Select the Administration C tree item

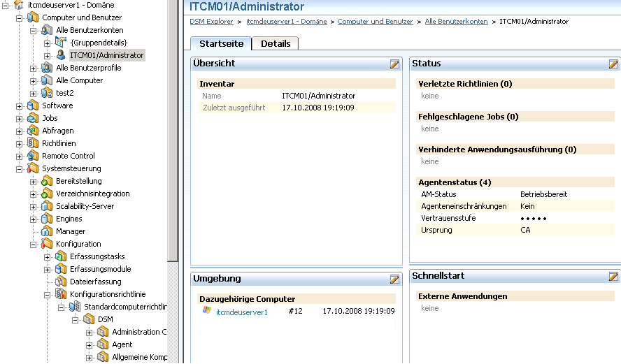(139, 332)
